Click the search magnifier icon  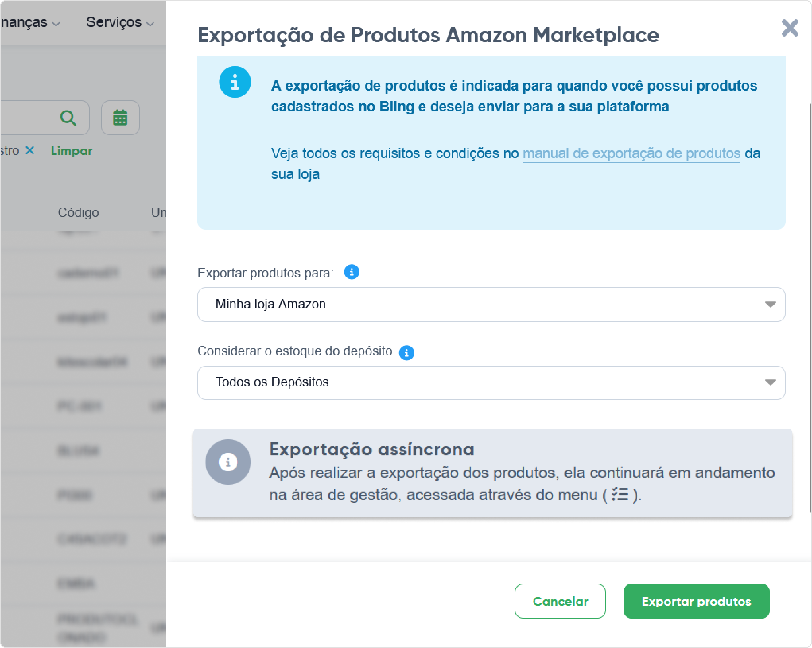68,118
